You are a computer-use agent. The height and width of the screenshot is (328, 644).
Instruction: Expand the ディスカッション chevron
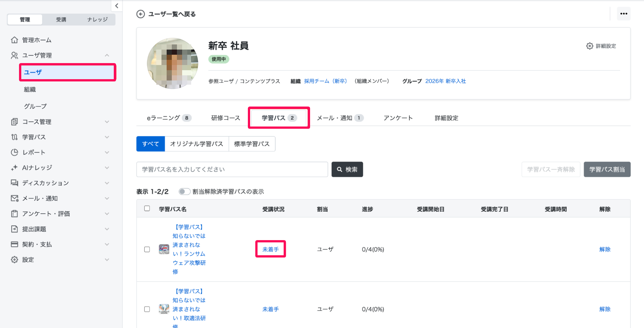pyautogui.click(x=107, y=183)
